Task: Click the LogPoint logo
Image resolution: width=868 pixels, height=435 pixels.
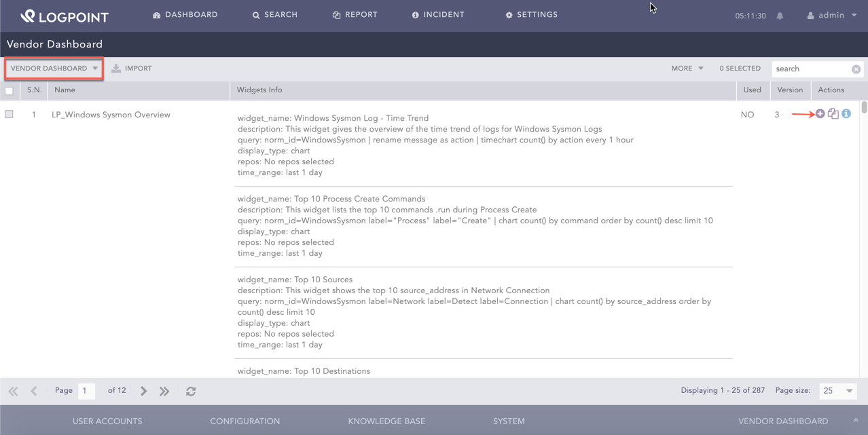Action: pyautogui.click(x=65, y=16)
